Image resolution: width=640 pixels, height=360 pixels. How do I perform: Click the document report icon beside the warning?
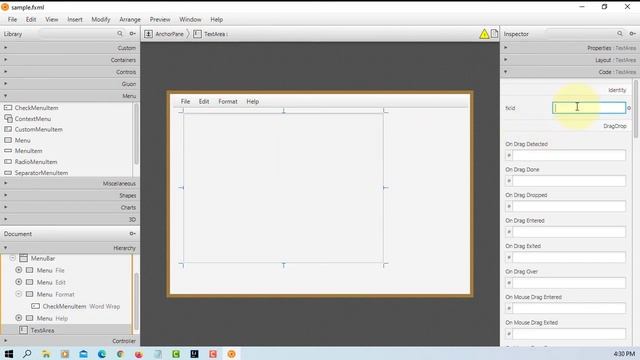tap(494, 33)
